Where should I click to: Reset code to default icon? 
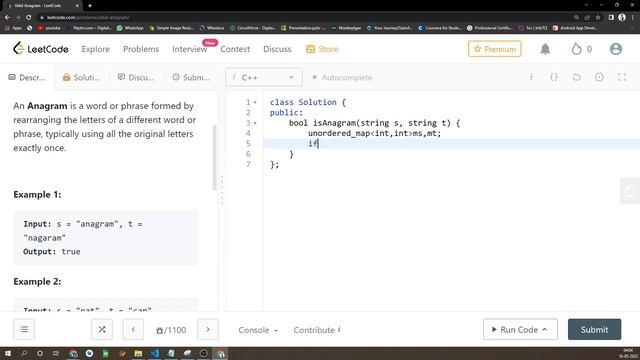coord(576,77)
